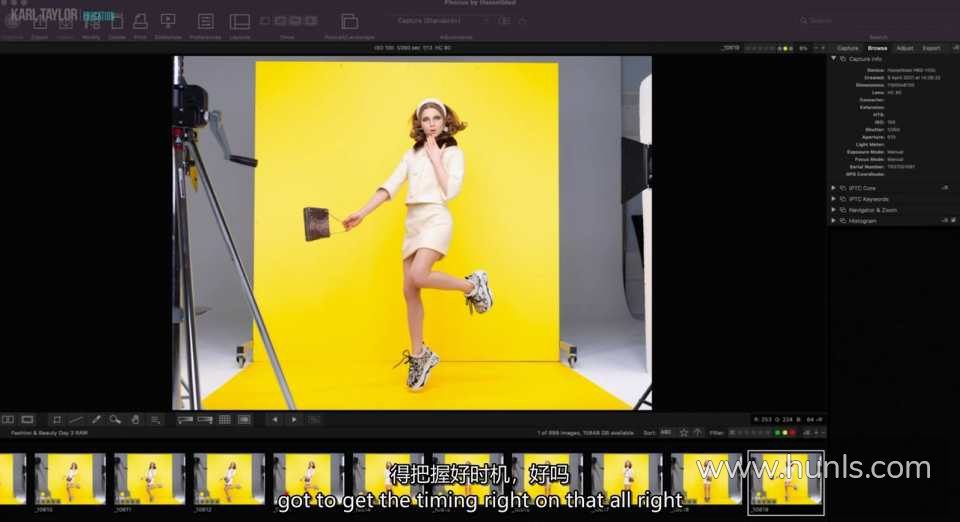
Task: Go to the next image arrow
Action: [294, 420]
